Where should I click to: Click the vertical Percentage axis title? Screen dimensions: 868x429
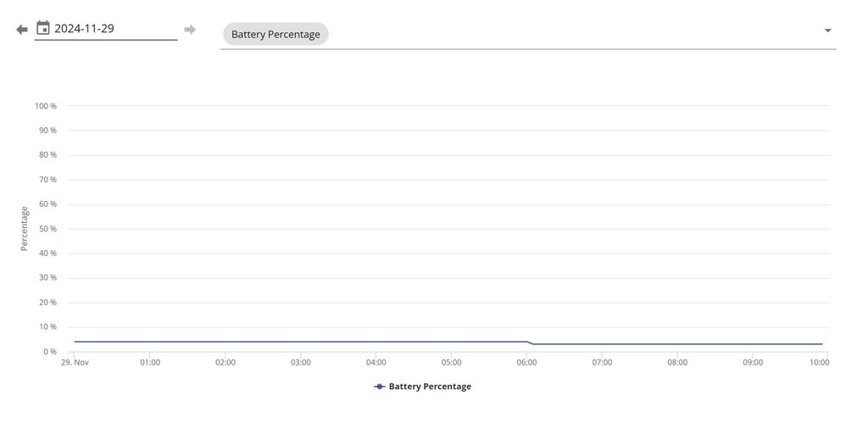click(25, 229)
